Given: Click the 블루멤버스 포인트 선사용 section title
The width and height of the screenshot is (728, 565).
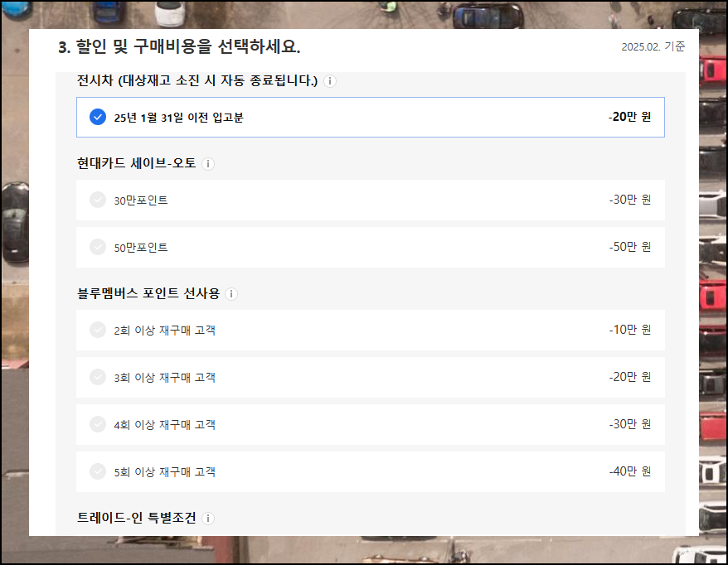Looking at the screenshot, I should tap(148, 293).
